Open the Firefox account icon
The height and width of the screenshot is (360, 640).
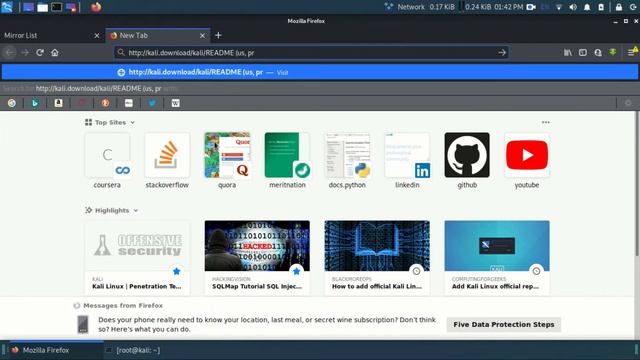pos(598,53)
